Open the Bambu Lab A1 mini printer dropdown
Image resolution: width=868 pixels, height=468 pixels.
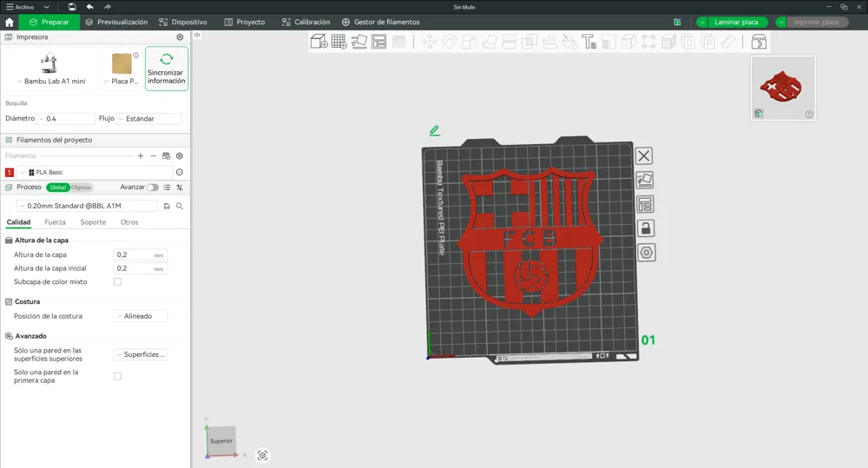51,81
